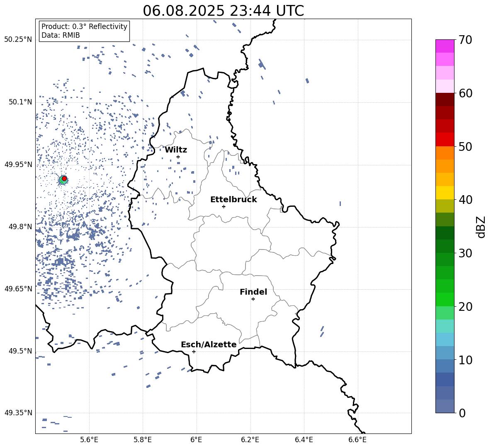Click the Ettelbruck city label
This screenshot has height=448, width=491.
pyautogui.click(x=233, y=200)
